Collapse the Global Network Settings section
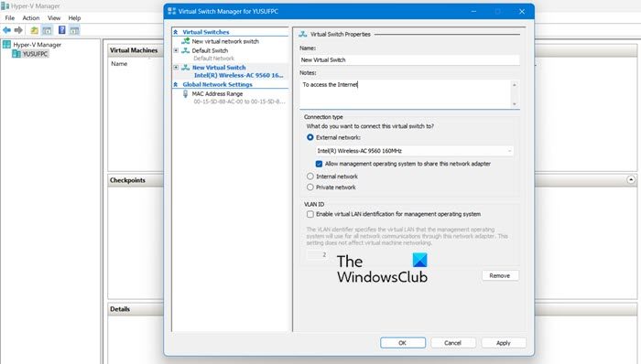This screenshot has width=641, height=364. click(x=176, y=84)
